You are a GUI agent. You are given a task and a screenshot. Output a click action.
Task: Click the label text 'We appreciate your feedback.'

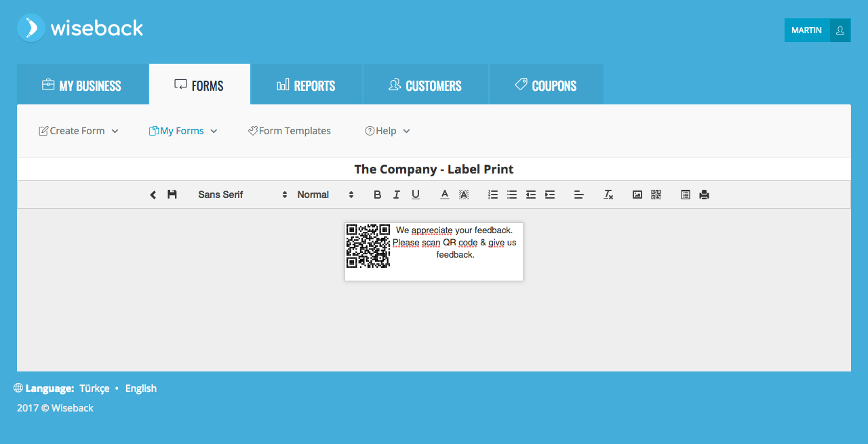pyautogui.click(x=454, y=230)
